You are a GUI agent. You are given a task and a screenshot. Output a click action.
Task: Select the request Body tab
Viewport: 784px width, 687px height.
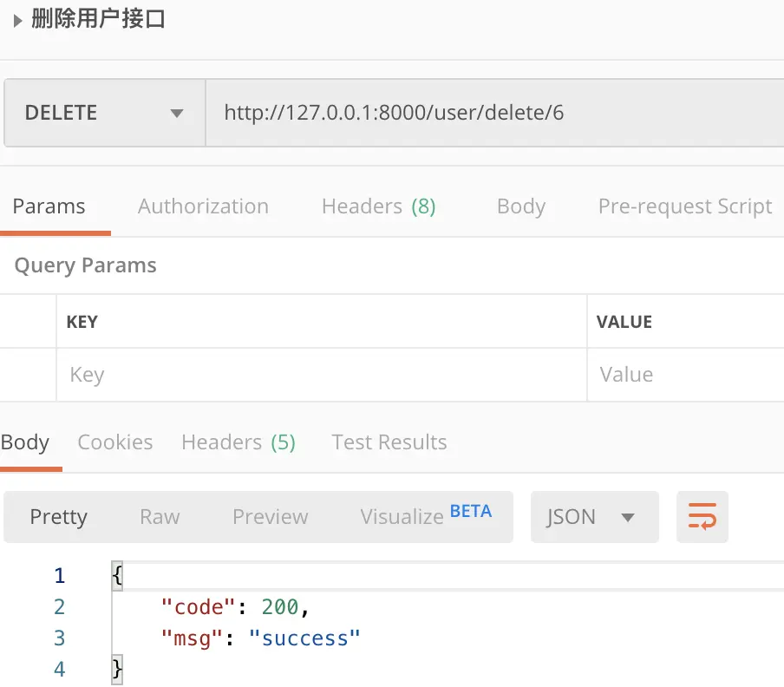pyautogui.click(x=520, y=206)
